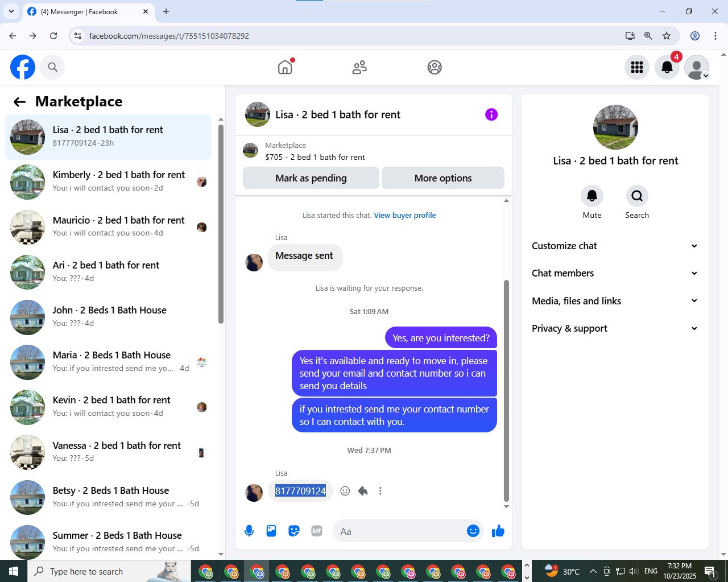
Task: Open Summer 2 Beds 1 Bath House chat
Action: tap(108, 542)
